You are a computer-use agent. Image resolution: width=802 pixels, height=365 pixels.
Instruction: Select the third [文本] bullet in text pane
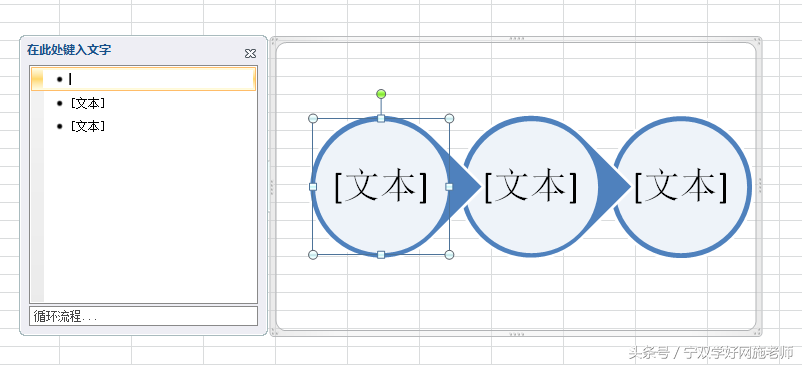tap(88, 126)
